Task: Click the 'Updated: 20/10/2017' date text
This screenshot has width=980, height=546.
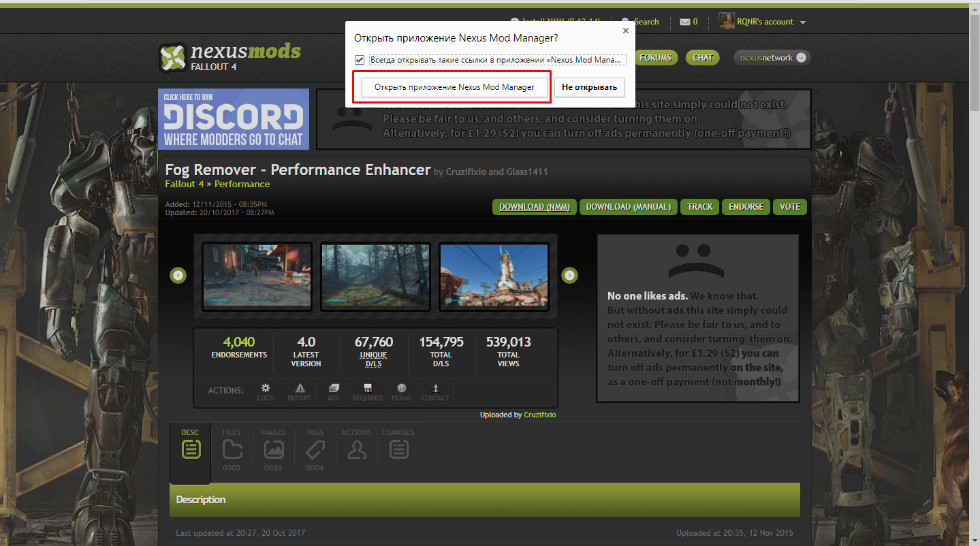Action: coord(219,213)
